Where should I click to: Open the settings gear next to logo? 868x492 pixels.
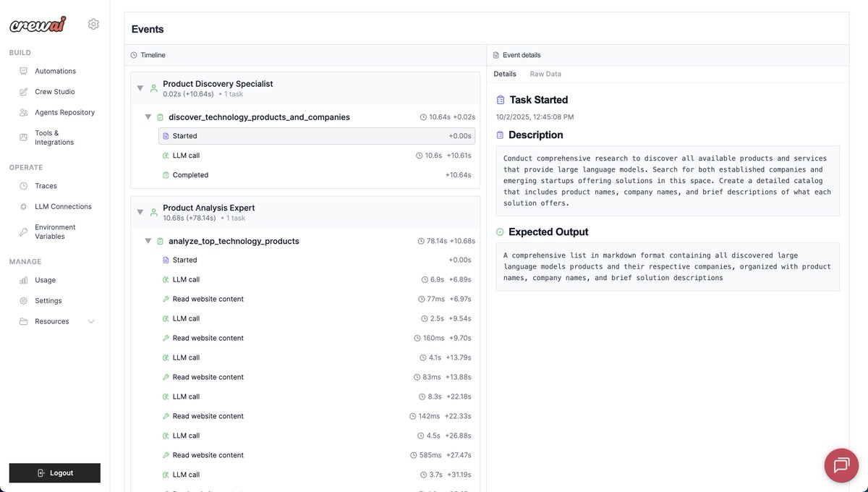point(93,24)
